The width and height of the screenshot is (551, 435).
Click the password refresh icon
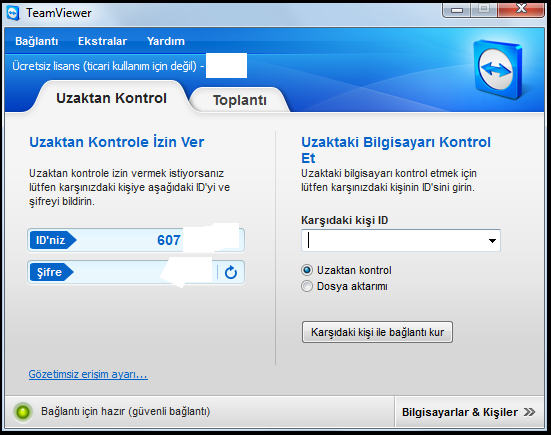[x=231, y=272]
